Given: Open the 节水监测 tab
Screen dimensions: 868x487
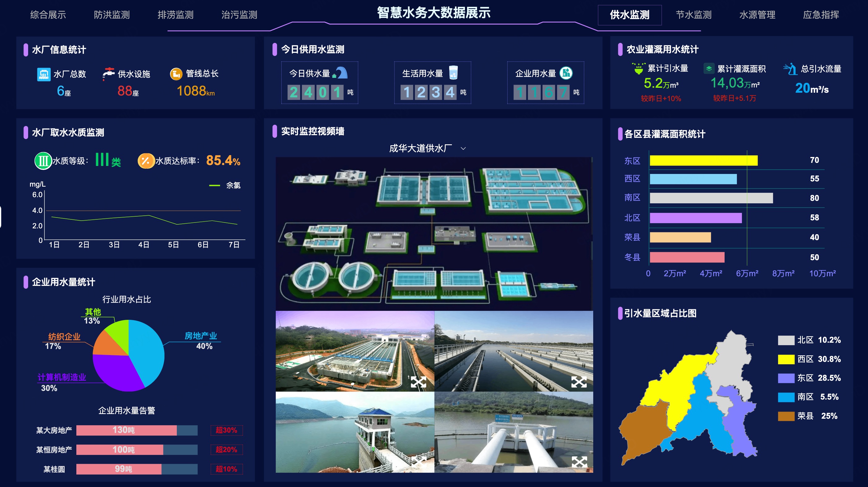Looking at the screenshot, I should point(693,15).
